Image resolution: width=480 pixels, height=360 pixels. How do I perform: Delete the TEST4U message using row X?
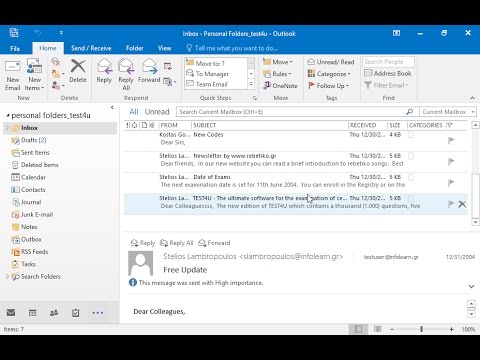[462, 204]
